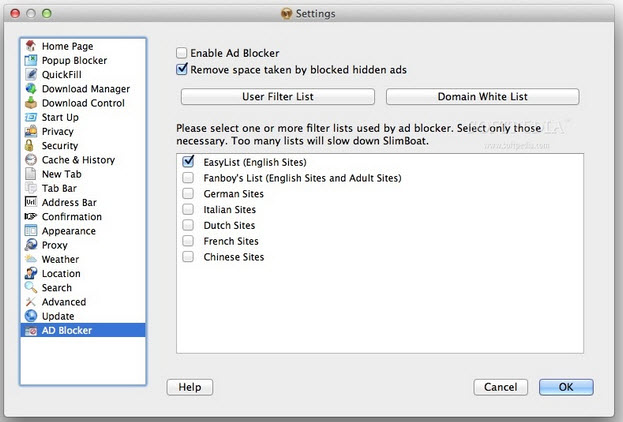Confirm settings with the OK button
This screenshot has height=422, width=623.
coord(566,387)
